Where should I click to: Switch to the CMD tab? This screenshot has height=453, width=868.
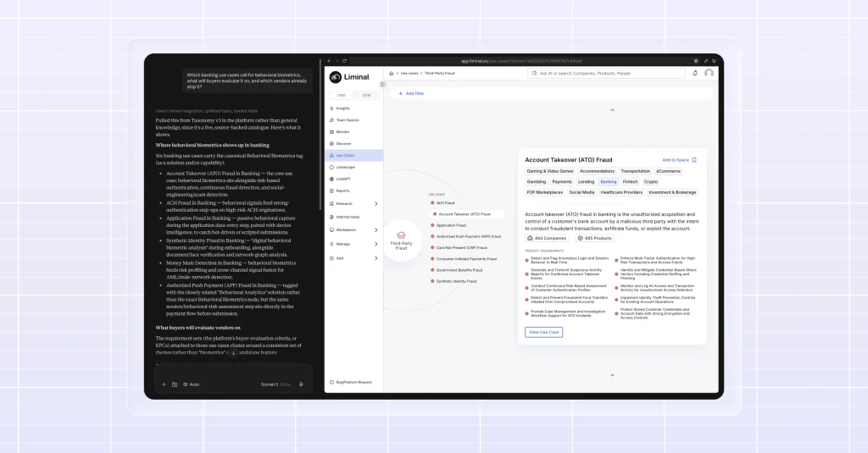coord(341,95)
